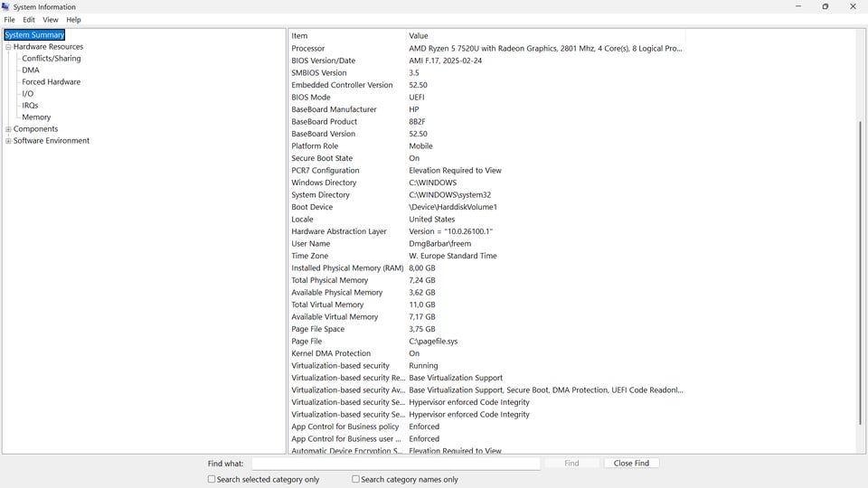Open the View menu

pos(51,19)
